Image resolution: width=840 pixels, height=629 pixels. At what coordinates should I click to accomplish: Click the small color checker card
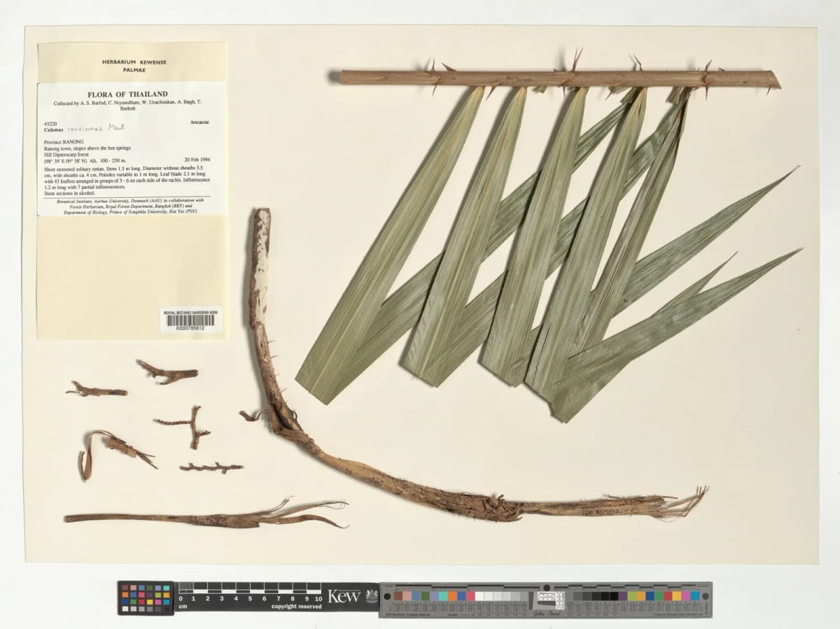pyautogui.click(x=146, y=598)
